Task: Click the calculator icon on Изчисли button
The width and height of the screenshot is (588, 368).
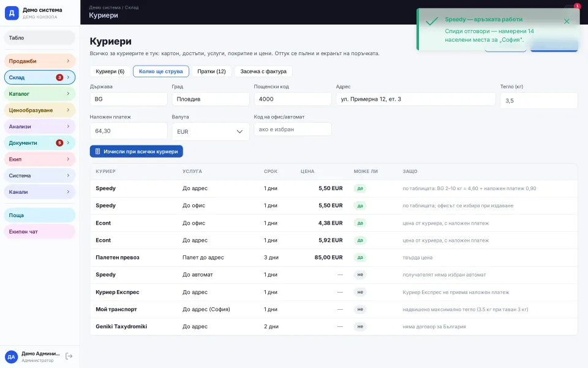Action: click(x=97, y=151)
